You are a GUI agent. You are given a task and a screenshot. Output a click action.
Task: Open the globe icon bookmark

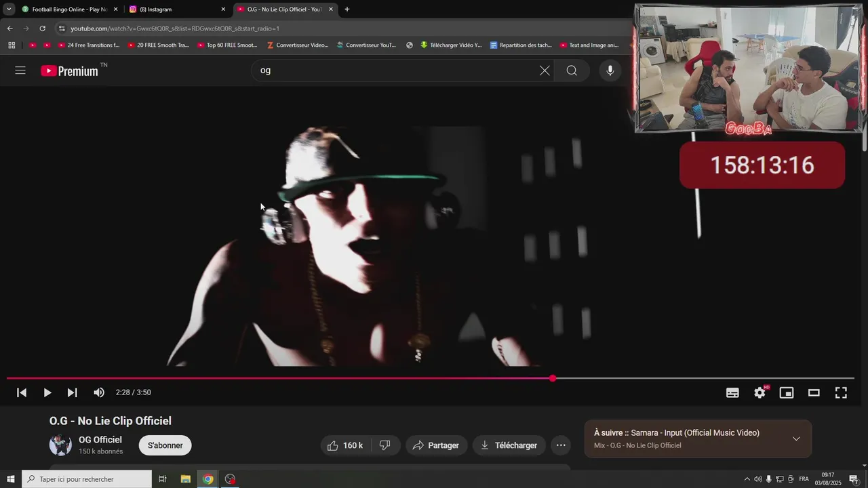410,45
